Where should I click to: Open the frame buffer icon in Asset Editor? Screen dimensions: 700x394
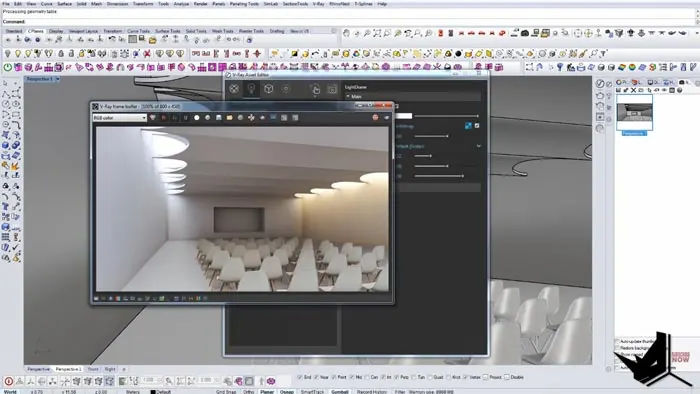pos(332,89)
